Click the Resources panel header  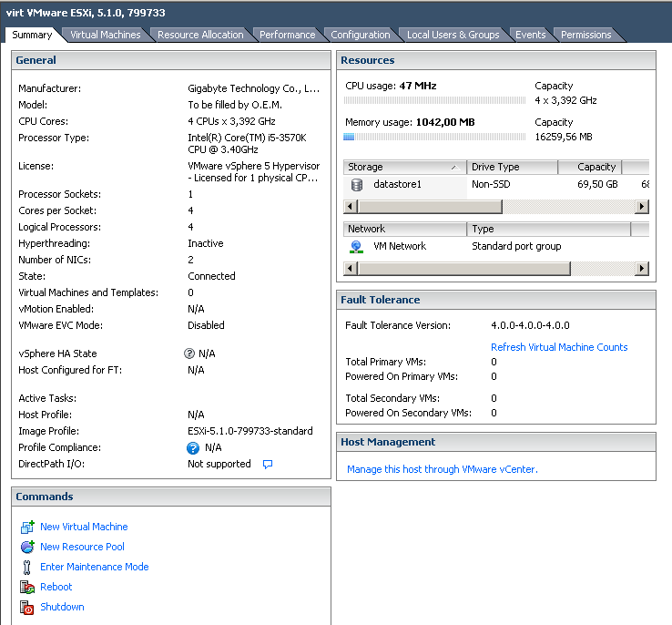click(496, 60)
